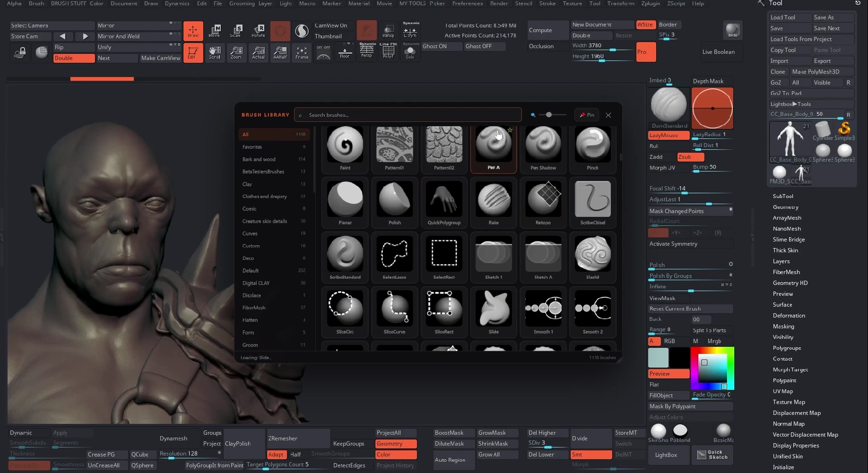
Task: Pick the Smooth 1 brush
Action: (543, 312)
